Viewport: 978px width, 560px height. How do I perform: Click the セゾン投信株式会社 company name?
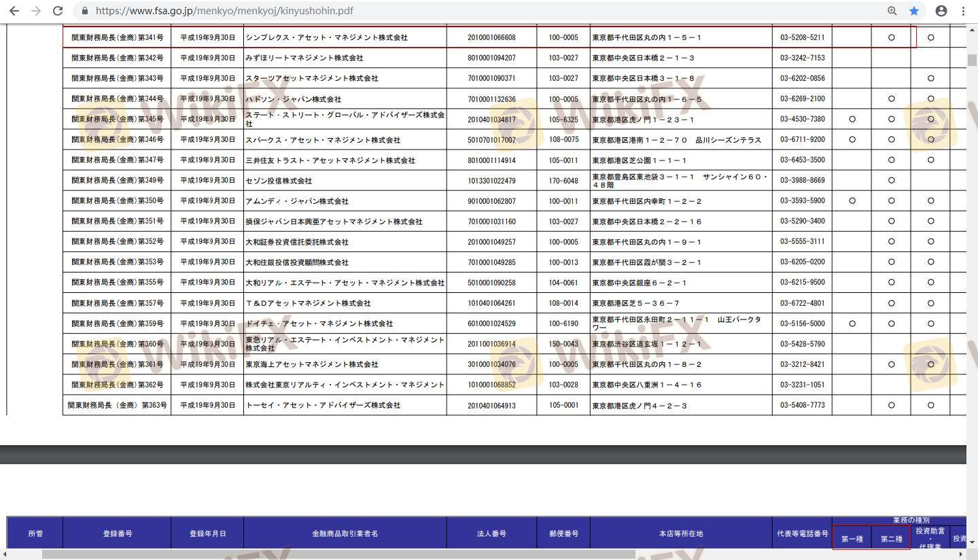pyautogui.click(x=279, y=181)
